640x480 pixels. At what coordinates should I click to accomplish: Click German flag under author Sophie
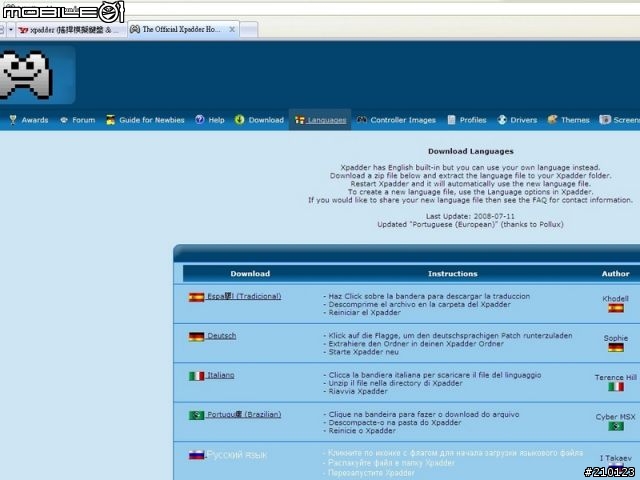(616, 347)
